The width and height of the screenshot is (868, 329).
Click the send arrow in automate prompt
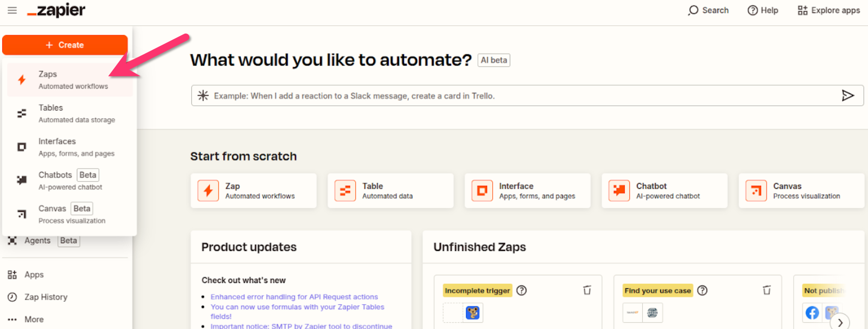(848, 95)
